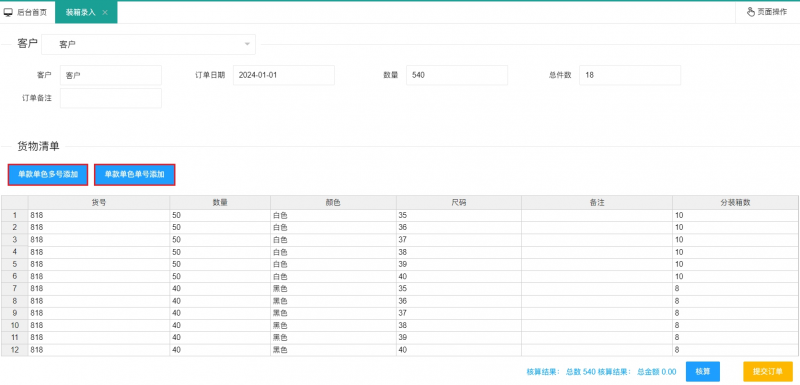Click 尺码 cell 40 in row 12
The height and width of the screenshot is (385, 800).
[459, 350]
